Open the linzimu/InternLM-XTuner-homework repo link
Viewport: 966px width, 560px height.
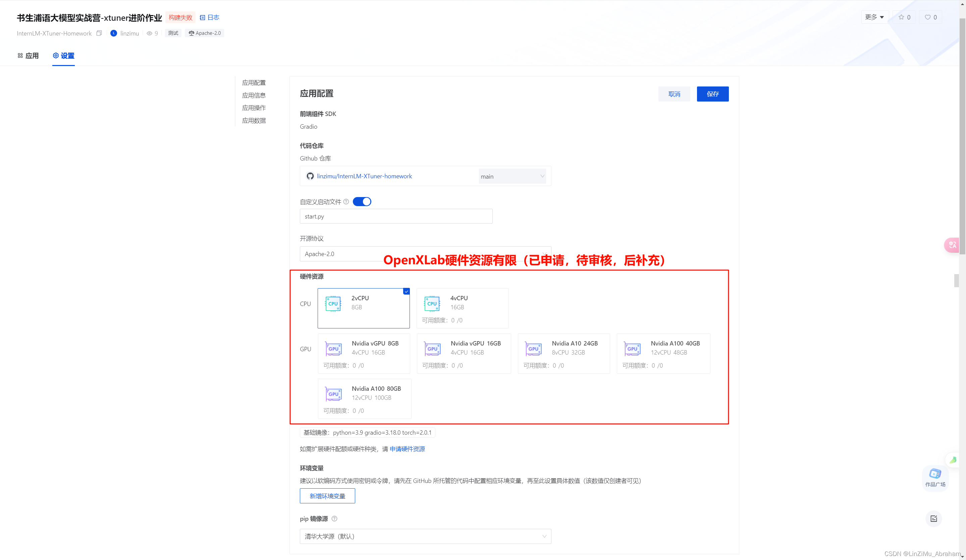(x=364, y=176)
